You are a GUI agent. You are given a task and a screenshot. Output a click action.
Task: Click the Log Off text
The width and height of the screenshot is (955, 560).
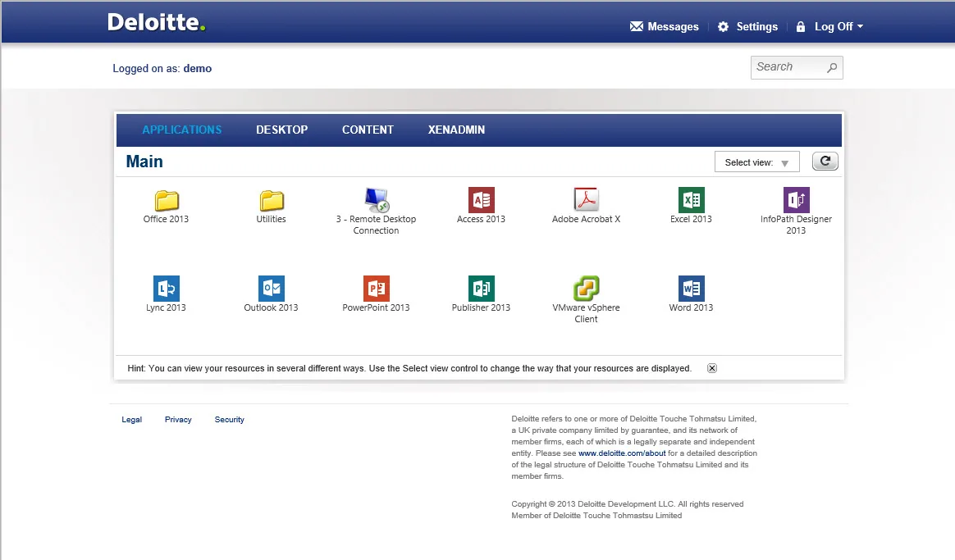point(834,27)
